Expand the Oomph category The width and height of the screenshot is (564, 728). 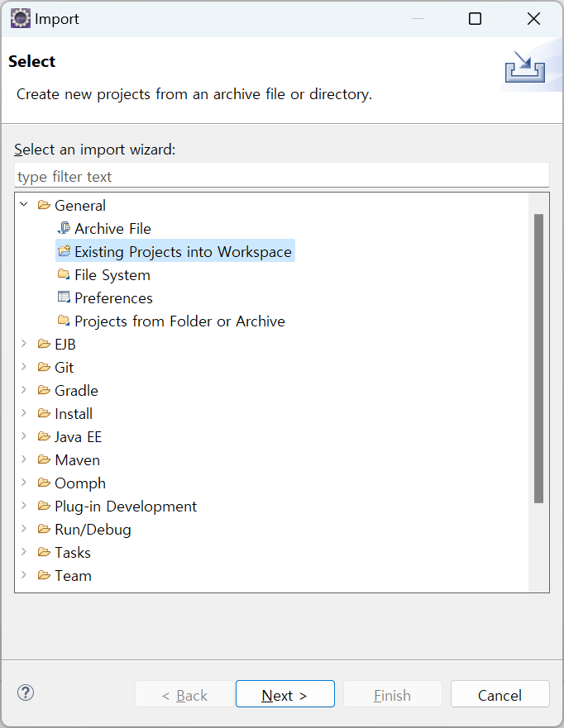24,483
